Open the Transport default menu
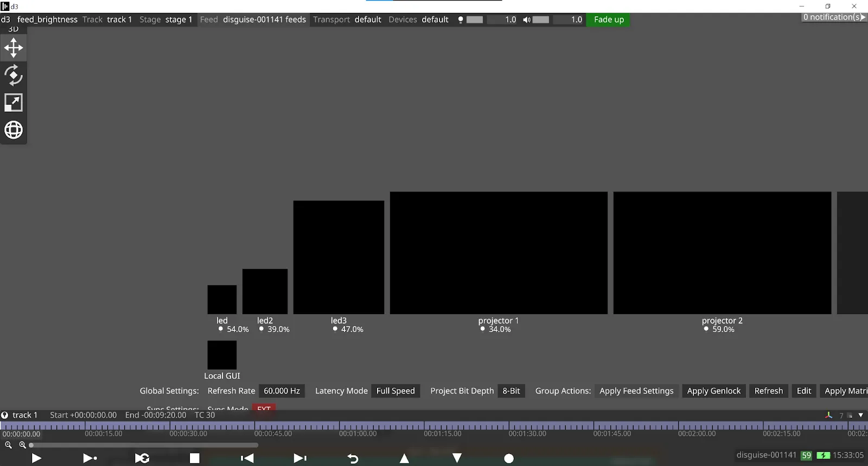The width and height of the screenshot is (868, 466). [x=347, y=20]
